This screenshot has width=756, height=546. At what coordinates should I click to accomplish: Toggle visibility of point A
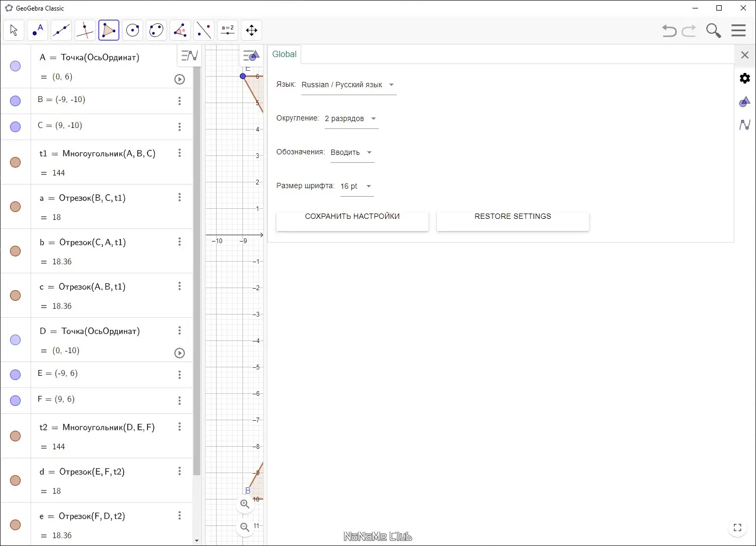[15, 66]
